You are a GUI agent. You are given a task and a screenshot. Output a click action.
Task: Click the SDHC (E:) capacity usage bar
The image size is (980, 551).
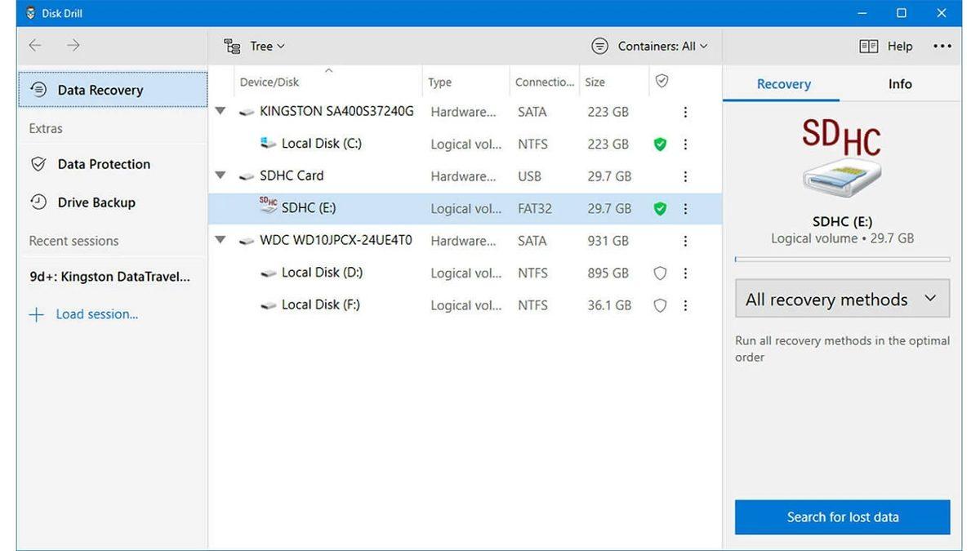click(842, 260)
